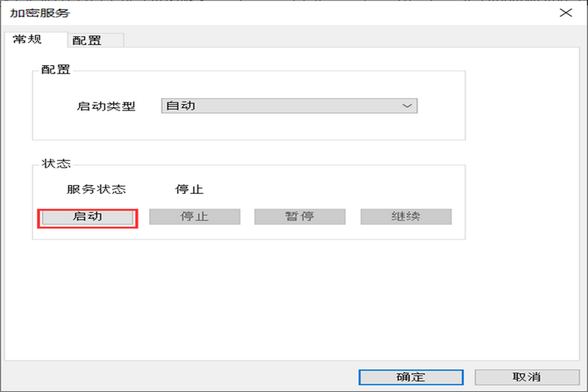Viewport: 588px width, 392px height.
Task: Click empty space right of the 继续 button
Action: click(459, 216)
